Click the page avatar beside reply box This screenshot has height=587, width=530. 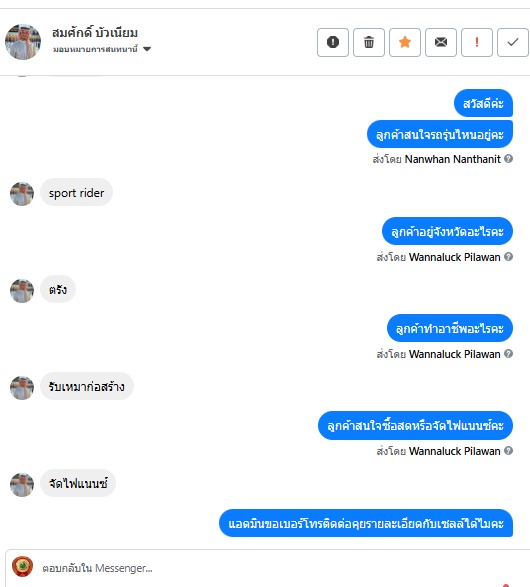[22, 566]
